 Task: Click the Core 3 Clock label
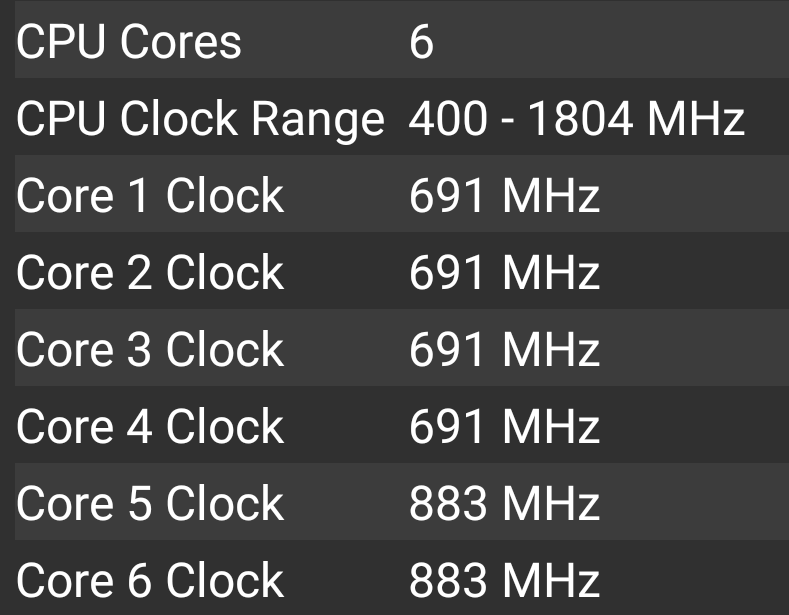click(150, 350)
